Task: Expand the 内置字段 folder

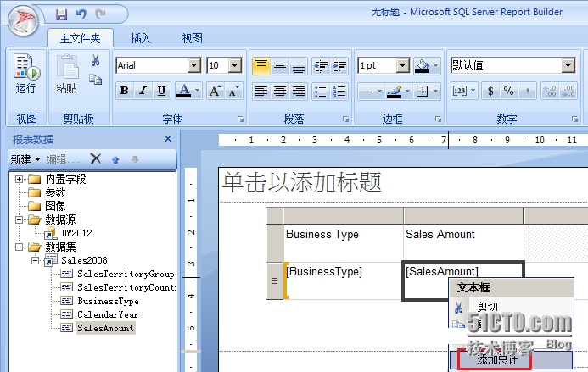Action: [x=19, y=179]
